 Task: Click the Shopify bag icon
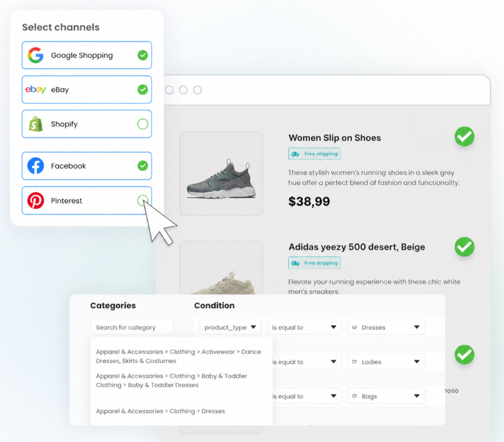point(35,124)
